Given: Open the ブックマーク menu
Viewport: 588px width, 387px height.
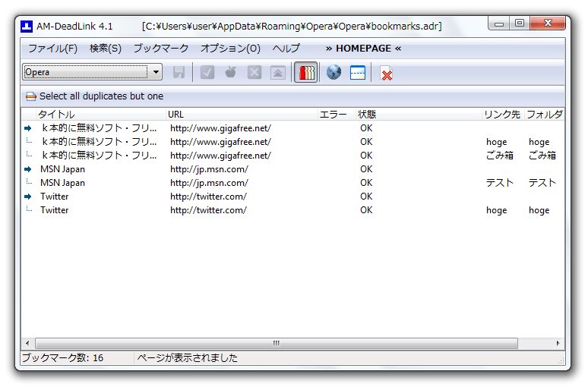Looking at the screenshot, I should coord(161,49).
